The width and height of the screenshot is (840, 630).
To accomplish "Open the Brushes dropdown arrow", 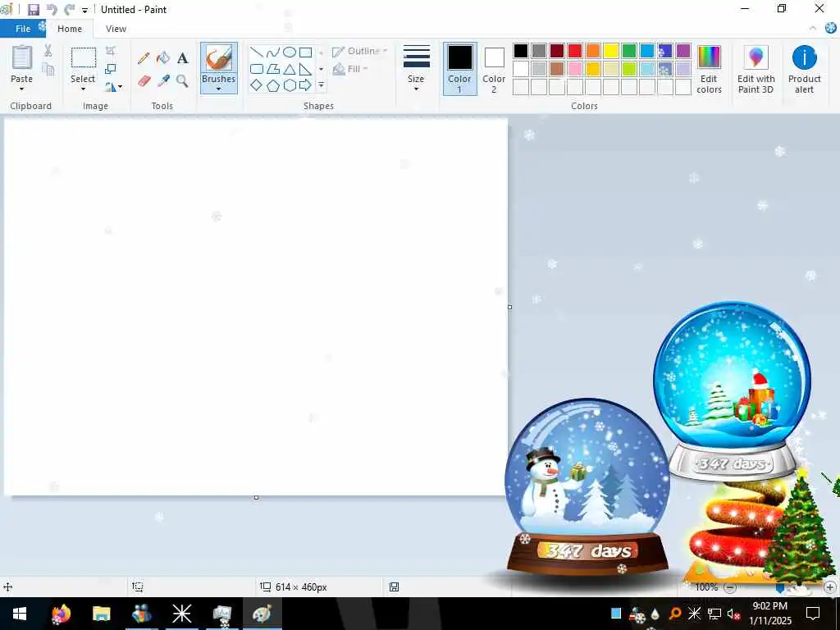I will click(x=218, y=89).
